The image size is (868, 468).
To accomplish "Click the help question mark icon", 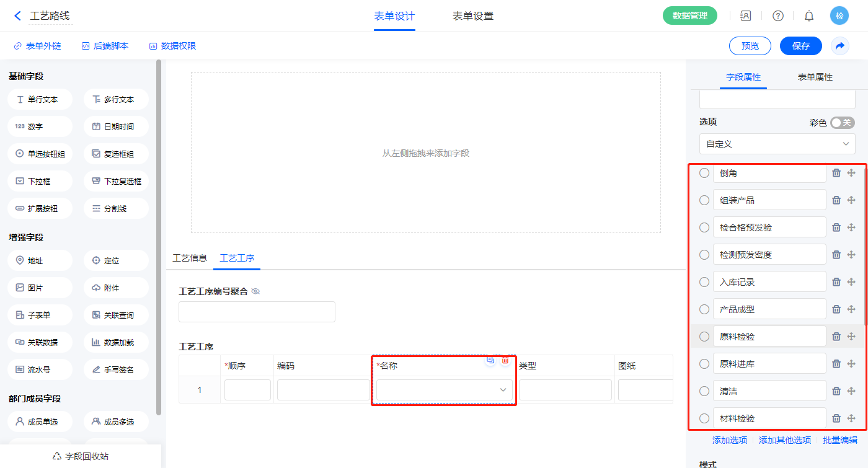I will pos(778,16).
